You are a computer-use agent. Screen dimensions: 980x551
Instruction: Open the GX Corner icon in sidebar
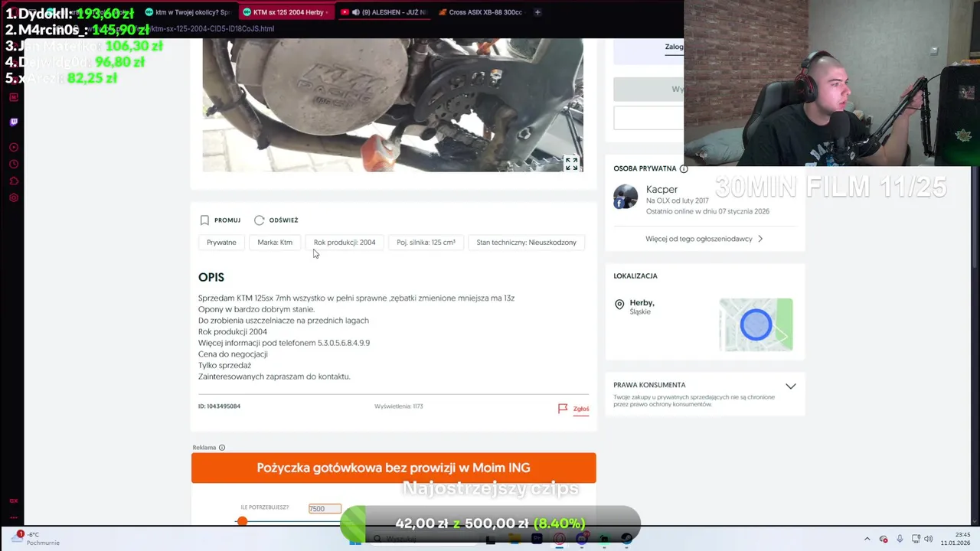14,500
